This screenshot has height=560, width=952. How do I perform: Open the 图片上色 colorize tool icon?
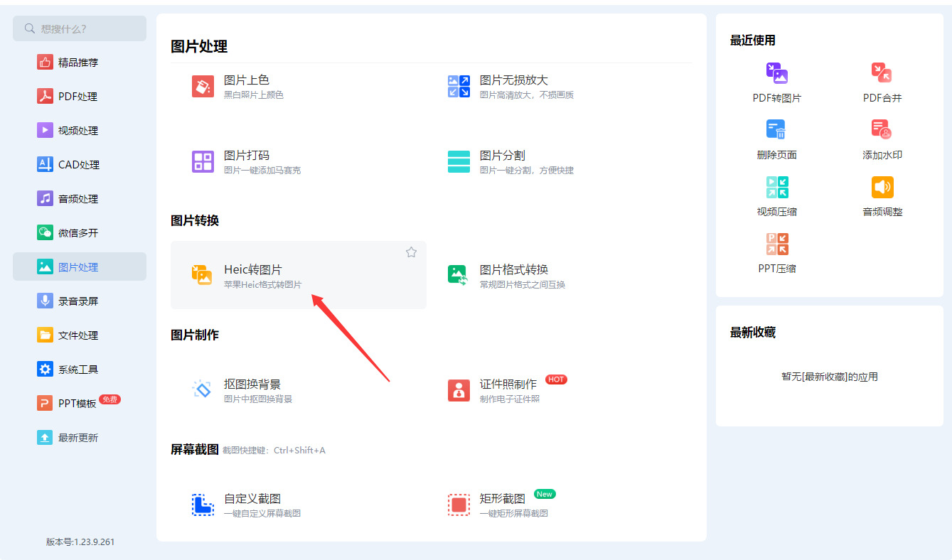click(x=203, y=86)
